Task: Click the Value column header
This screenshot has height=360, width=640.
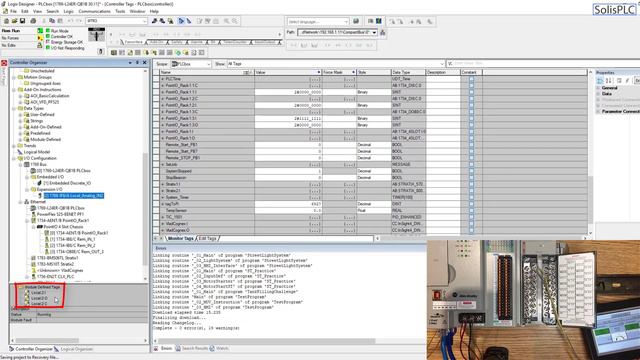Action: click(x=288, y=72)
